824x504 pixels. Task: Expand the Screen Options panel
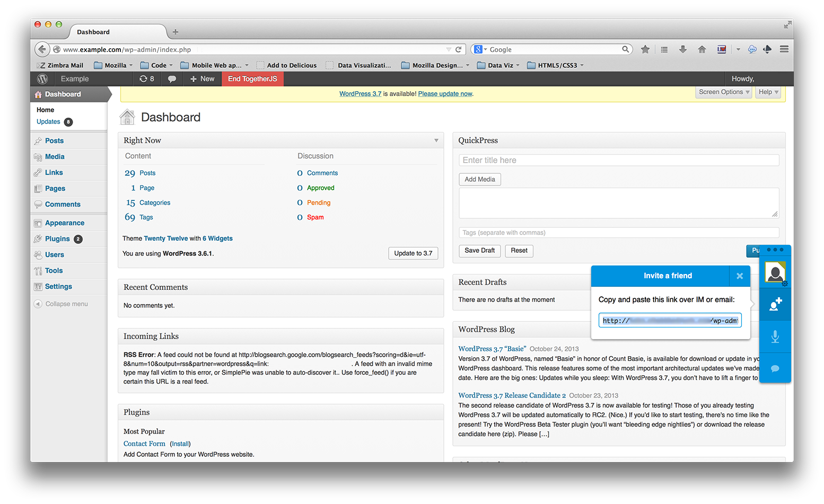coord(724,92)
